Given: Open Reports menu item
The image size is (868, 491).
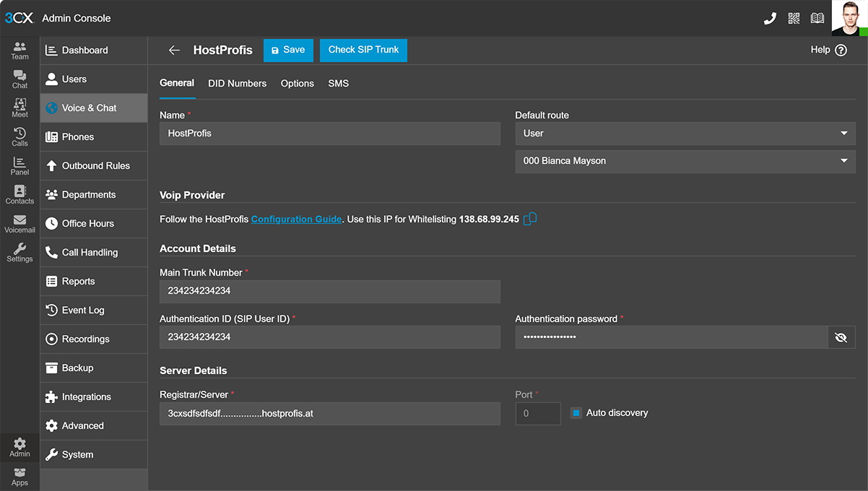Looking at the screenshot, I should click(94, 282).
